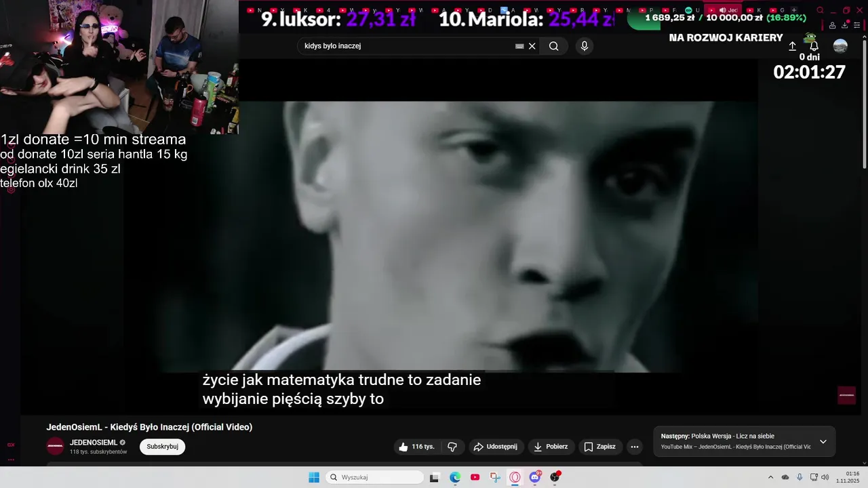The height and width of the screenshot is (488, 868).
Task: Expand hidden system tray icons chevron
Action: pyautogui.click(x=770, y=477)
